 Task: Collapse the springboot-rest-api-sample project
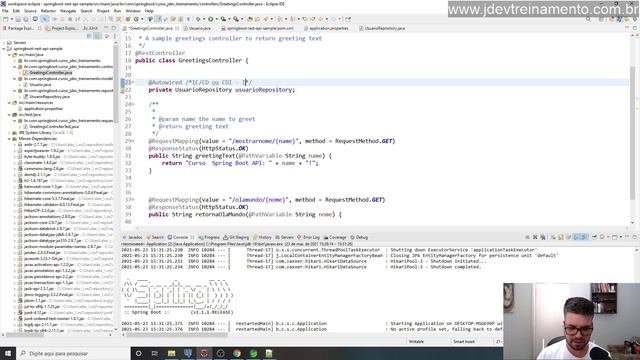[x=4, y=49]
